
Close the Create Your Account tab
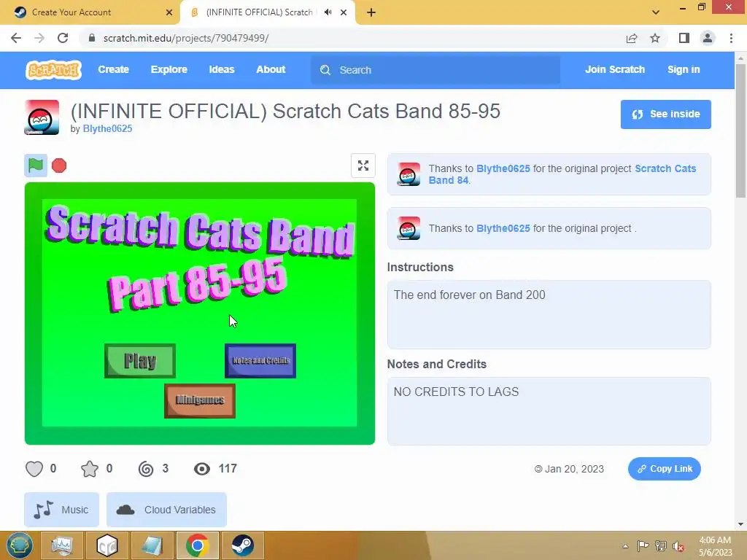tap(169, 12)
